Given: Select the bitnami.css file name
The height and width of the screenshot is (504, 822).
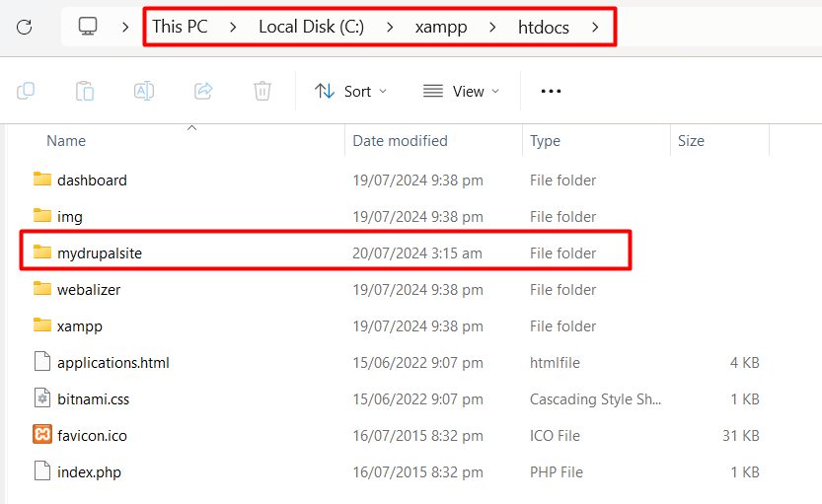Looking at the screenshot, I should 94,399.
